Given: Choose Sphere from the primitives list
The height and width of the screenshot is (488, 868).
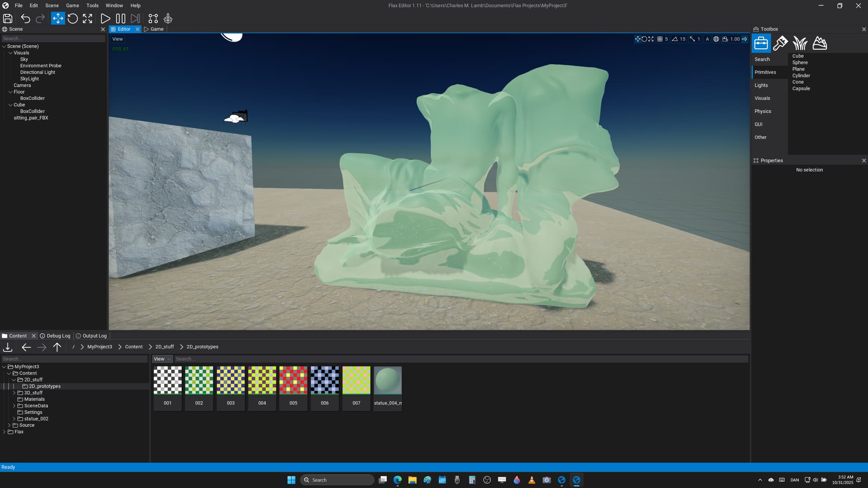Looking at the screenshot, I should pyautogui.click(x=800, y=63).
